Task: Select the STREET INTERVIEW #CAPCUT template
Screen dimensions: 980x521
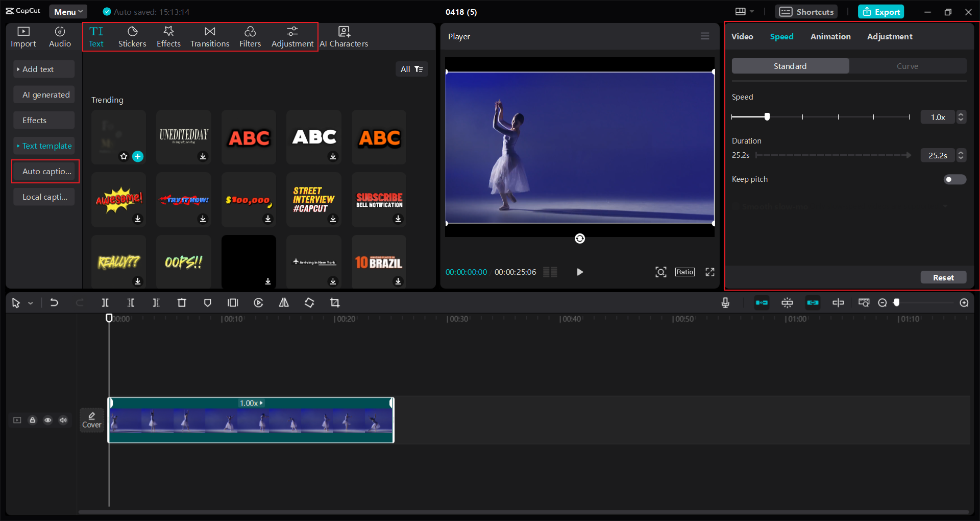Action: (314, 200)
